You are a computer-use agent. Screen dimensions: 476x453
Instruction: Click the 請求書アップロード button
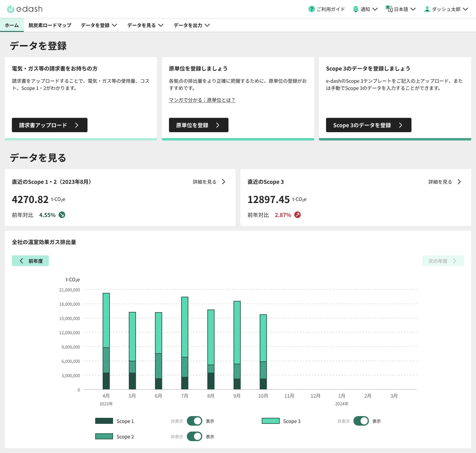[50, 125]
